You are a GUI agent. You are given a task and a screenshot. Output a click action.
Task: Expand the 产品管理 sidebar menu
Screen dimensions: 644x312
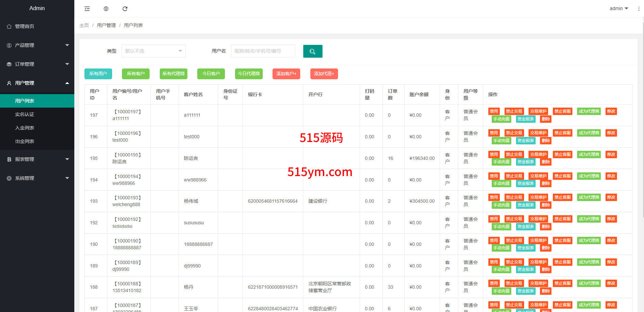[x=37, y=45]
